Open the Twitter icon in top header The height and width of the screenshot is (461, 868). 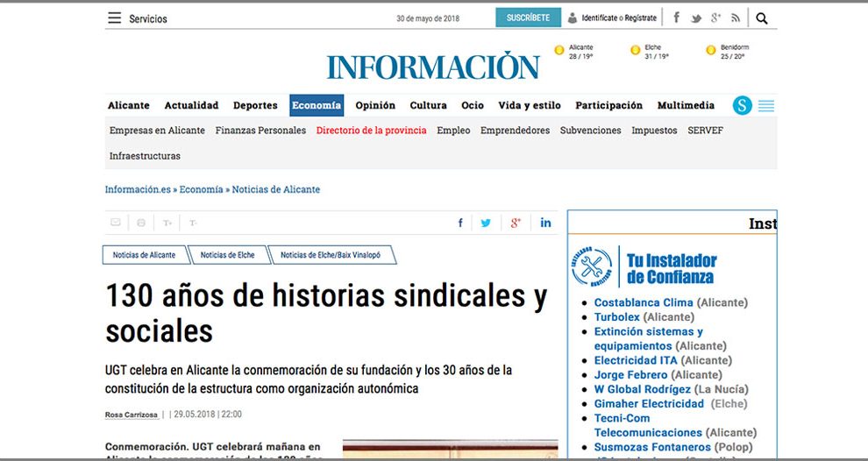pos(696,18)
